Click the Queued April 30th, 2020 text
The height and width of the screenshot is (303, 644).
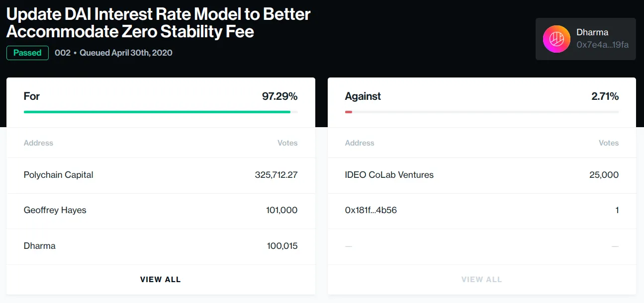tap(125, 53)
